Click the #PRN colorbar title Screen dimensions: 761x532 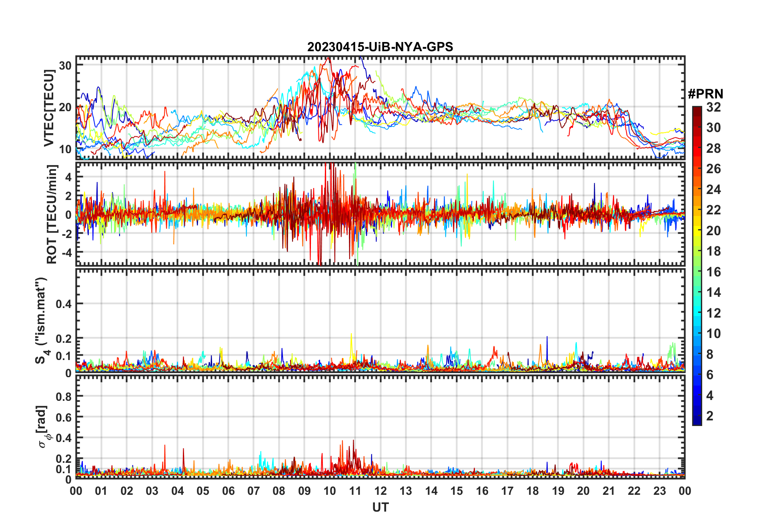705,94
